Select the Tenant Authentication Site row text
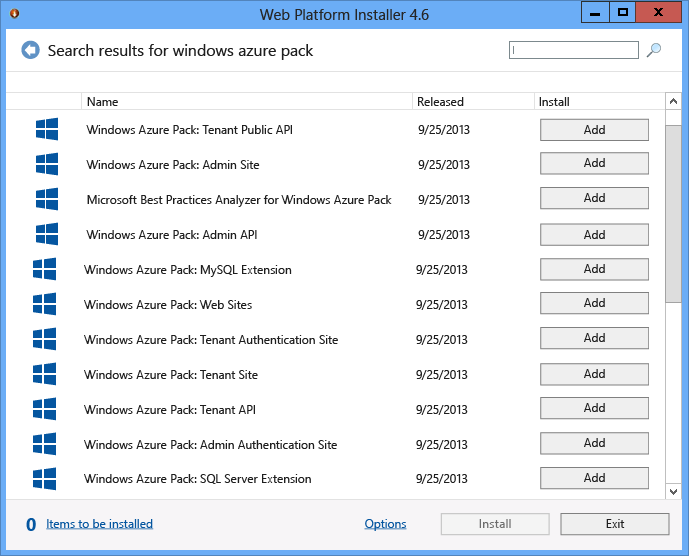 point(211,340)
